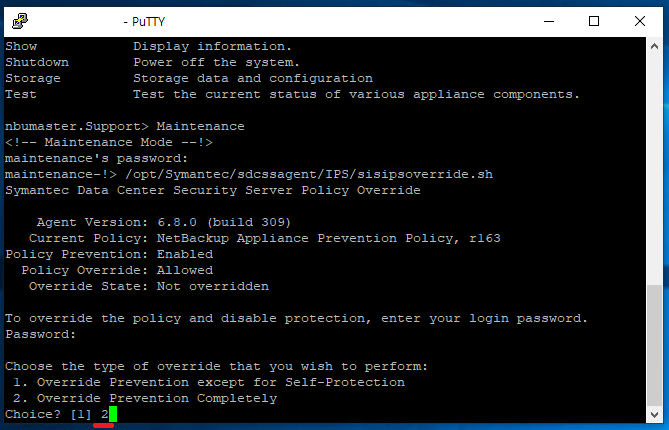Click 'Test' command entry
Image resolution: width=669 pixels, height=430 pixels.
[x=21, y=94]
